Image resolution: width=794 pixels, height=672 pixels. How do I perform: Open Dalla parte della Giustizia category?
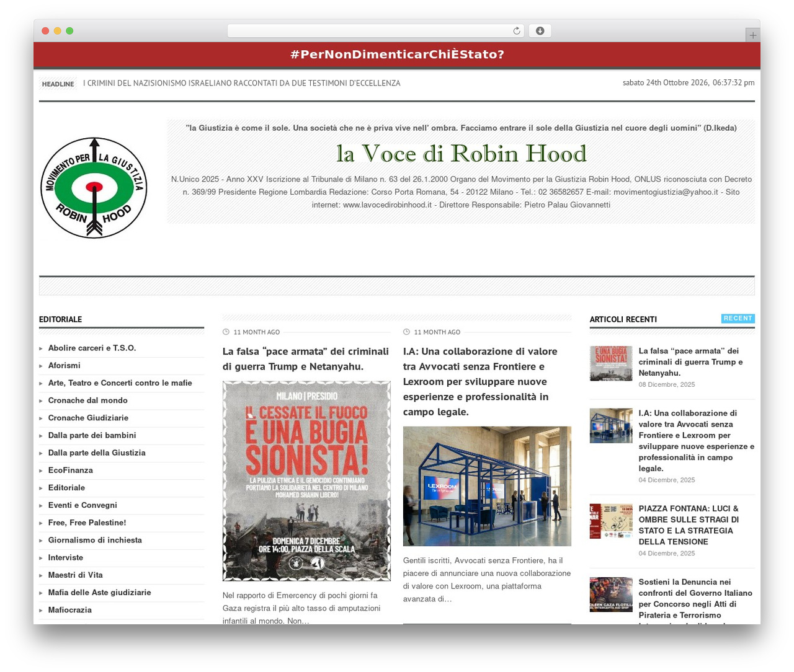pyautogui.click(x=97, y=453)
